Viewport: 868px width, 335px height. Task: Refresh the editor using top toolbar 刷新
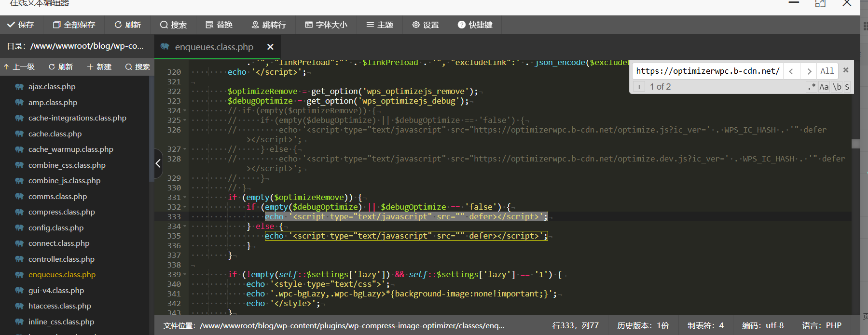click(128, 25)
